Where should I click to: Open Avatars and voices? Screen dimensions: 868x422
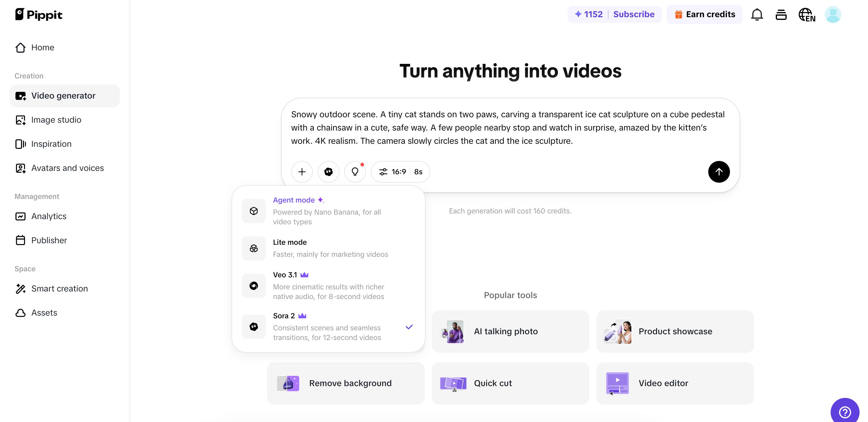tap(68, 168)
